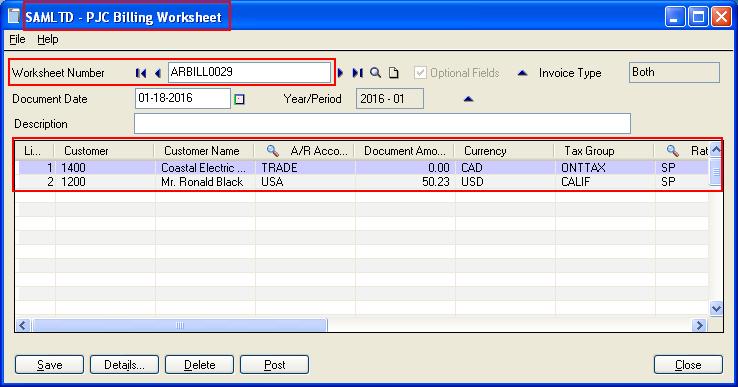This screenshot has height=387, width=738.
Task: Click the window icon in the title bar
Action: point(14,16)
